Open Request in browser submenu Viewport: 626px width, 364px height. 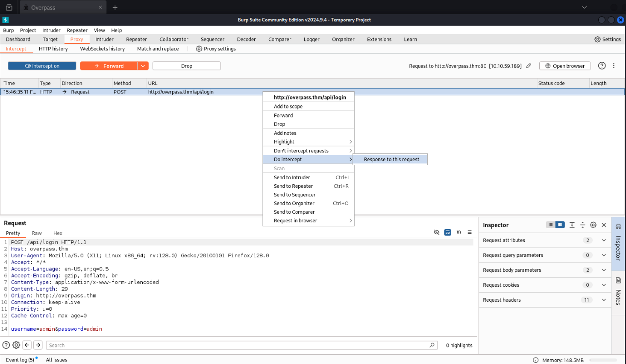pos(309,221)
